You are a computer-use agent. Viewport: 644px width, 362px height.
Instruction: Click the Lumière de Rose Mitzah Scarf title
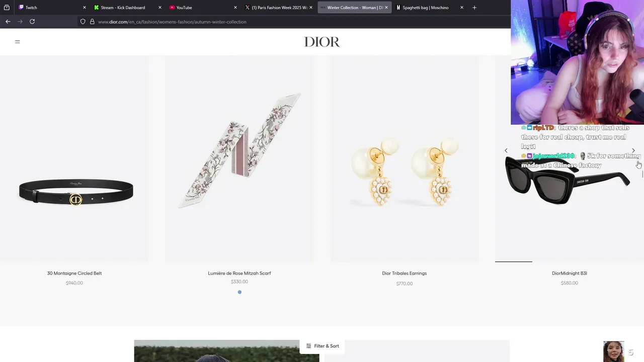click(239, 273)
